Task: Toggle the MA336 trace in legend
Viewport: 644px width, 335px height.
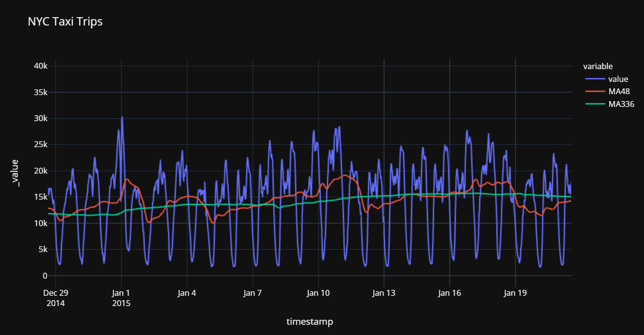Action: 610,103
